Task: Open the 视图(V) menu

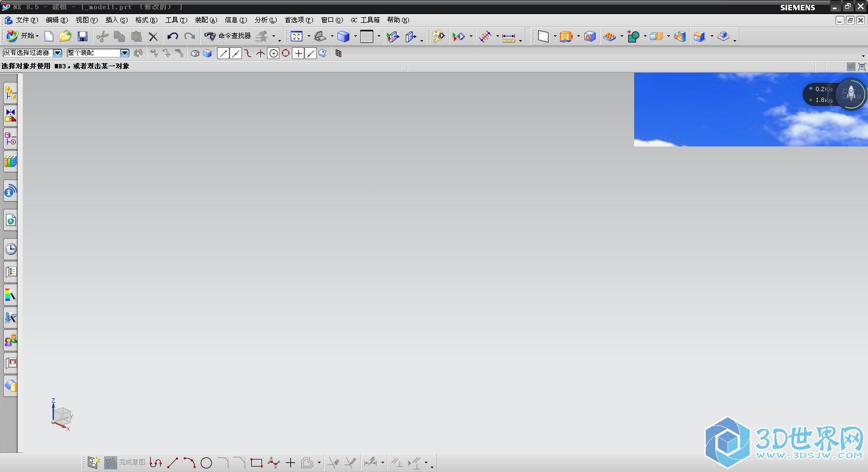Action: (x=87, y=20)
